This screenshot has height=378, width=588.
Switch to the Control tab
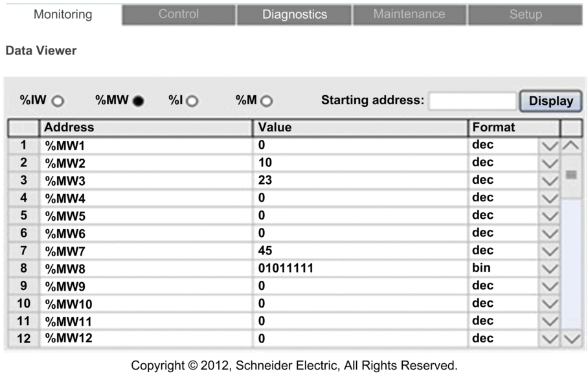(x=179, y=14)
